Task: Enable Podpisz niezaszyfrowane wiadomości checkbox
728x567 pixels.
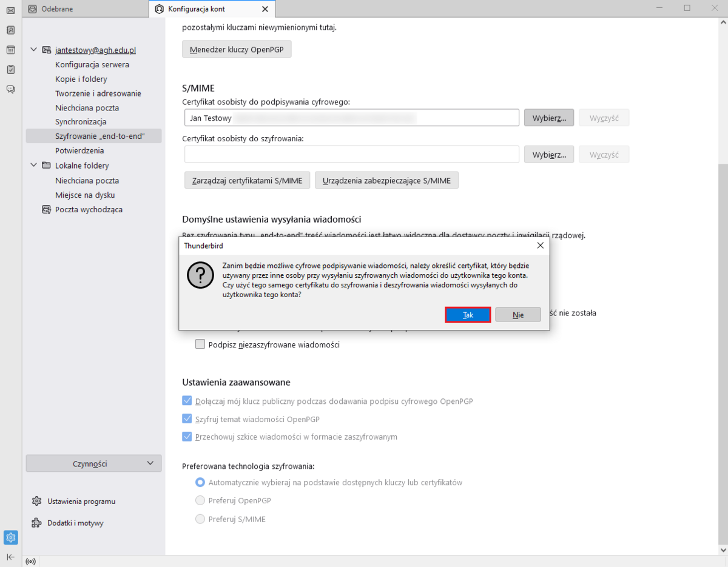Action: [200, 344]
